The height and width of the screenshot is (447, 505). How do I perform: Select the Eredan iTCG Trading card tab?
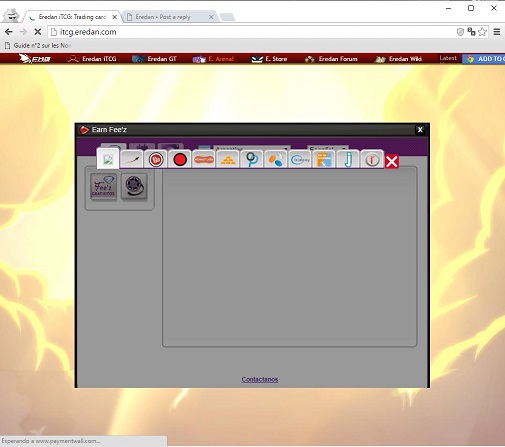[x=72, y=17]
